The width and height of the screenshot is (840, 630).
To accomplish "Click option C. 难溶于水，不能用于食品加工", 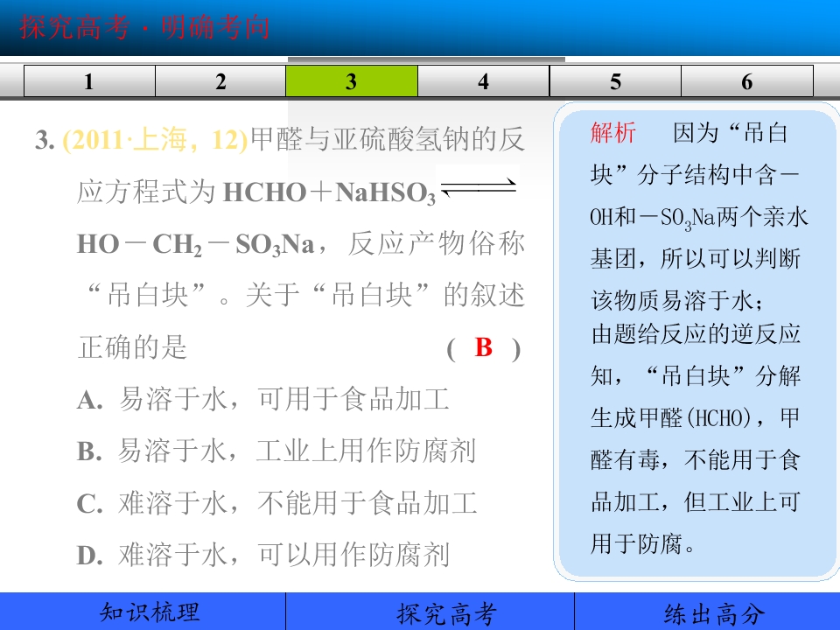I will (277, 503).
